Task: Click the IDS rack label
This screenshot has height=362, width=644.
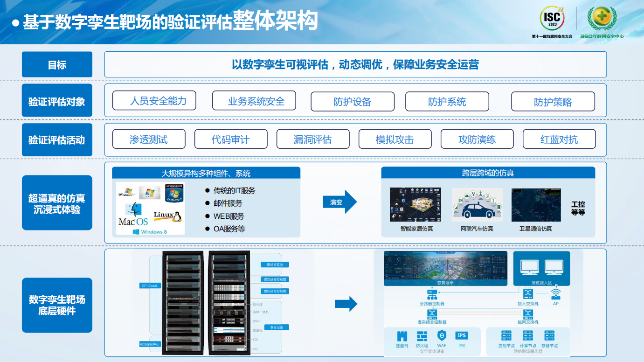Action: (255, 339)
